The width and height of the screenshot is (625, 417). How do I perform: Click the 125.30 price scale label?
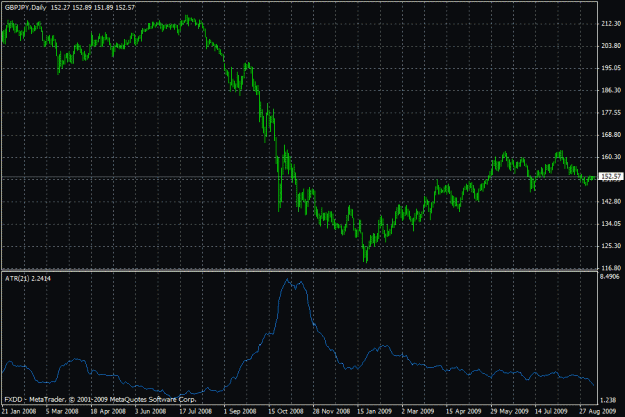[611, 246]
